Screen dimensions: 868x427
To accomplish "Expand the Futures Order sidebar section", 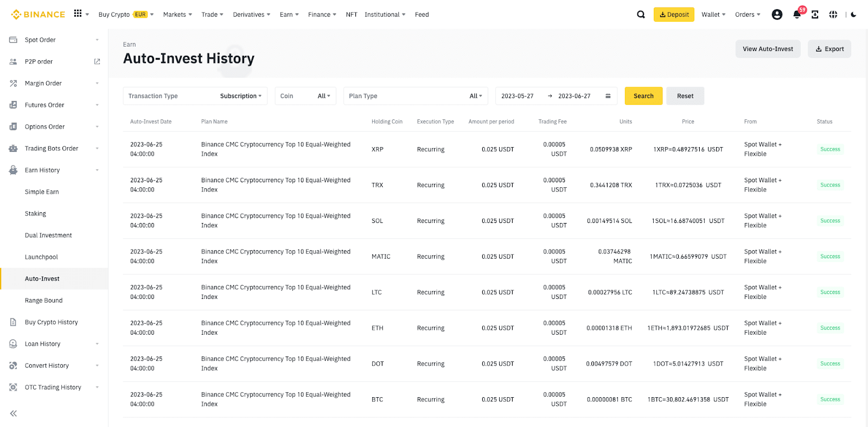I will click(x=97, y=105).
